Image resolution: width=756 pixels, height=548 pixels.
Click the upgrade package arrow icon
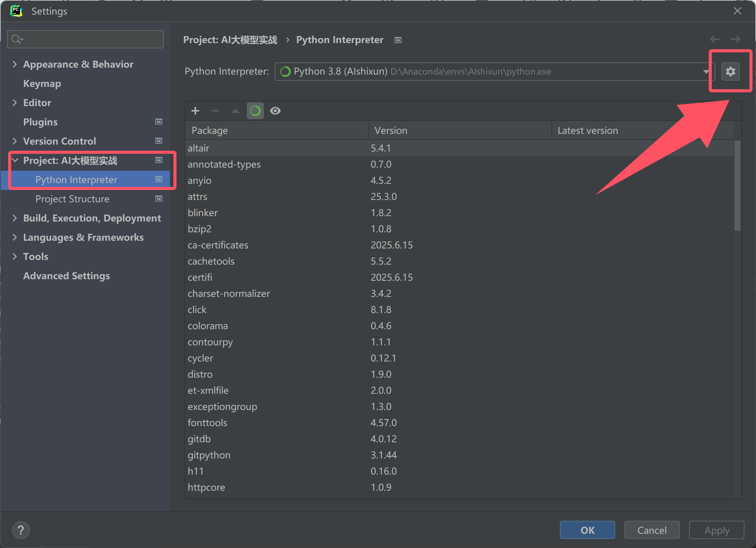point(235,111)
